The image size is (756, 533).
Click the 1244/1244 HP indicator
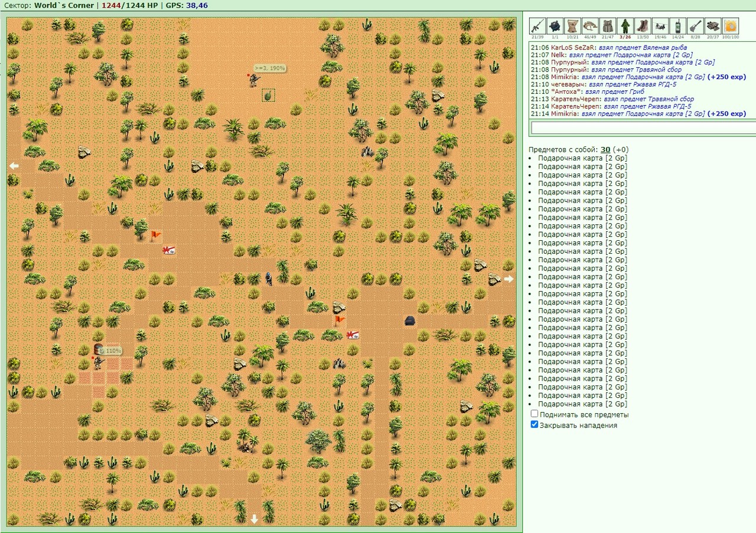[130, 5]
